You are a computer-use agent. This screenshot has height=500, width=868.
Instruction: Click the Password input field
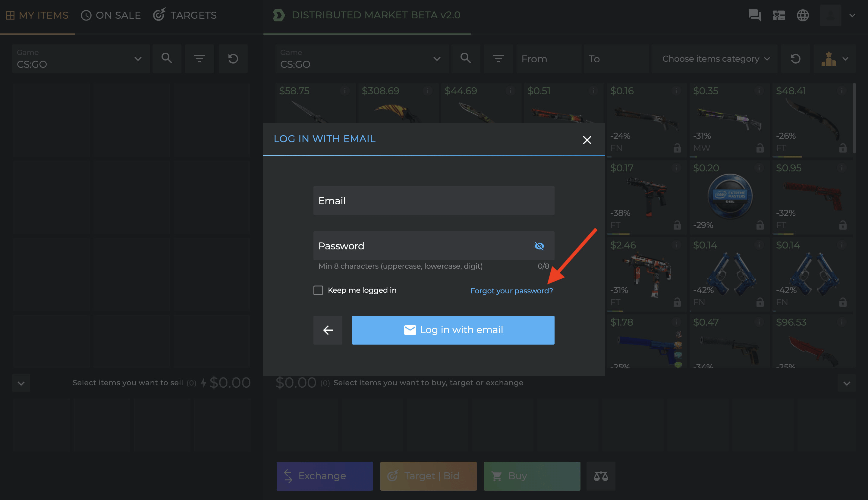tap(434, 245)
